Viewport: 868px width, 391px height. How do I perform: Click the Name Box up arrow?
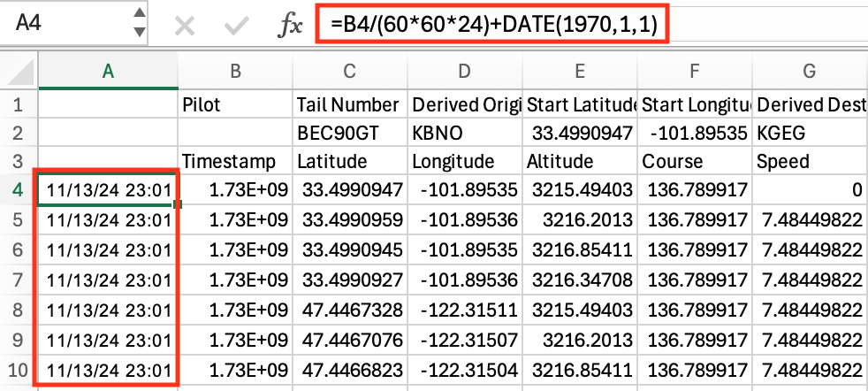tap(139, 16)
